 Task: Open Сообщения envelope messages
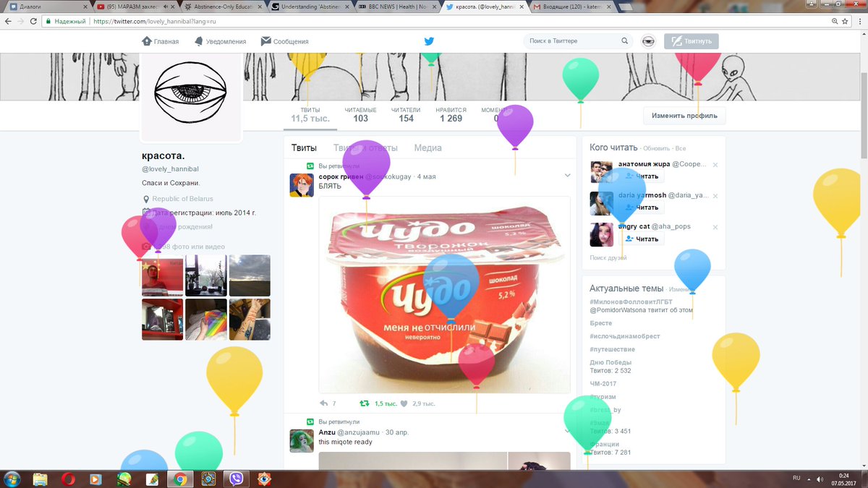pyautogui.click(x=284, y=41)
